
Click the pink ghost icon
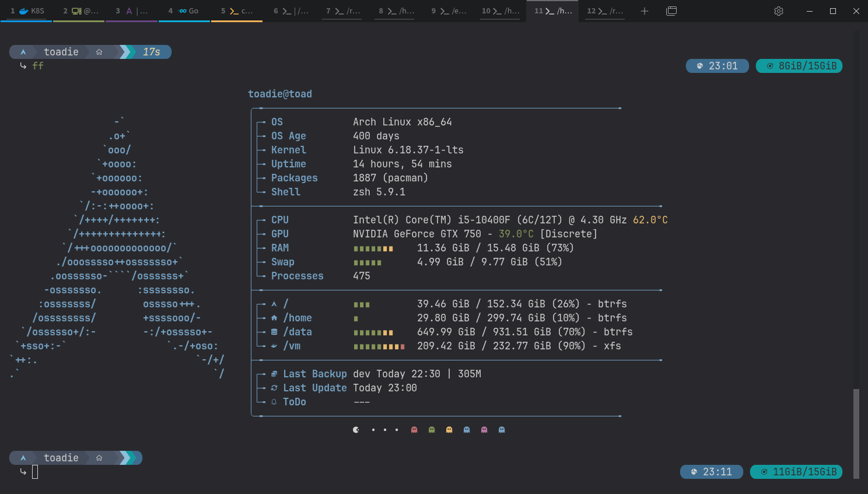pyautogui.click(x=484, y=430)
